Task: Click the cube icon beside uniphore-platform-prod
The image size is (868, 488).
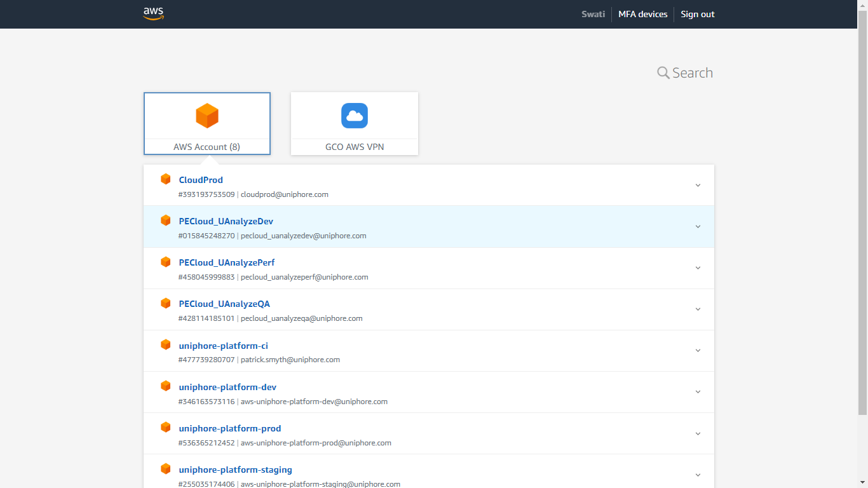Action: click(x=166, y=427)
